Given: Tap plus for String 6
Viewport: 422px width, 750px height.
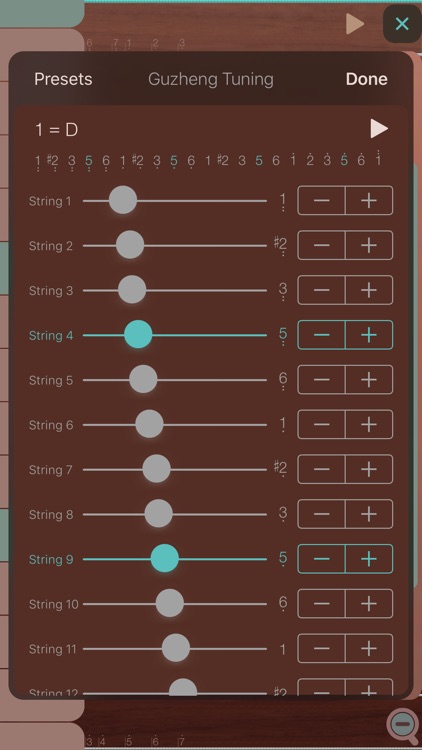Looking at the screenshot, I should tap(369, 424).
